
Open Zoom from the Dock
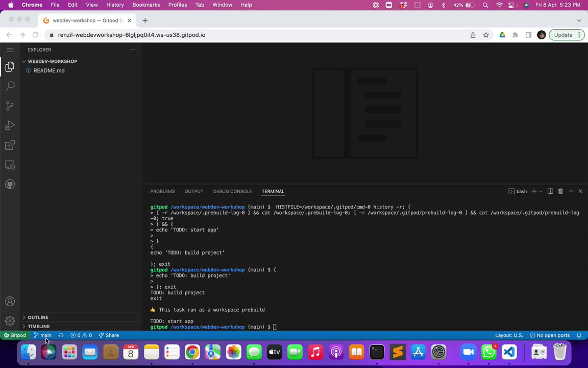(468, 352)
